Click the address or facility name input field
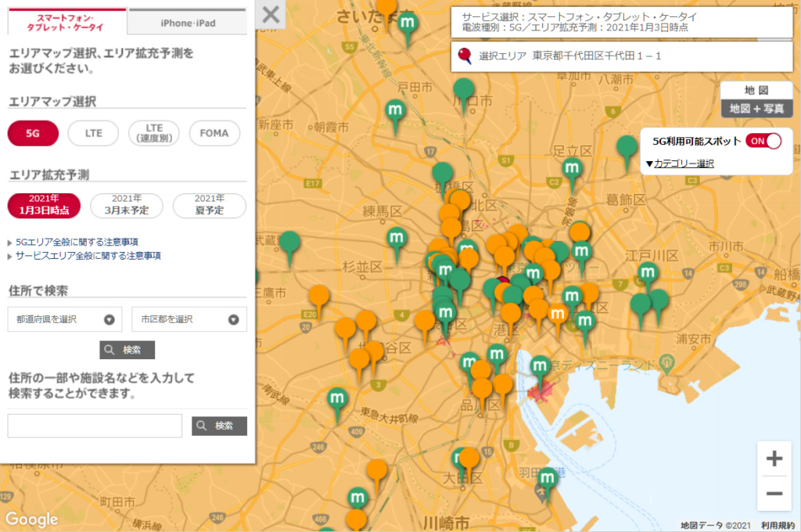801x532 pixels. [x=95, y=426]
